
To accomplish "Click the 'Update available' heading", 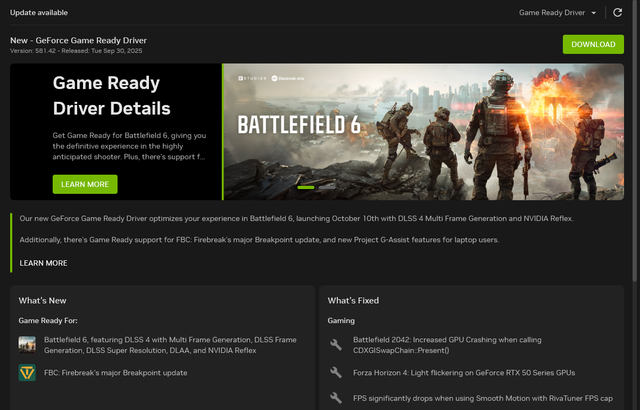I will [39, 13].
